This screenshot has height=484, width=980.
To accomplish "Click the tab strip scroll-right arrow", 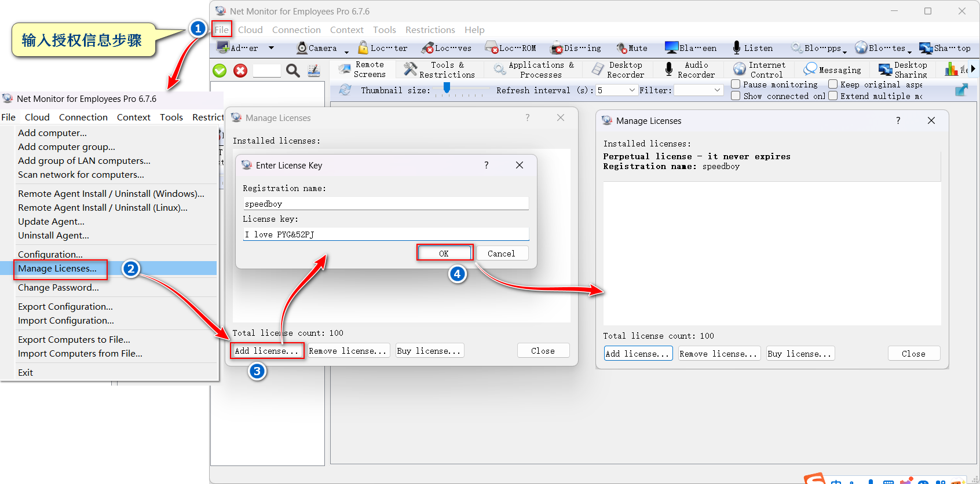I will point(973,69).
